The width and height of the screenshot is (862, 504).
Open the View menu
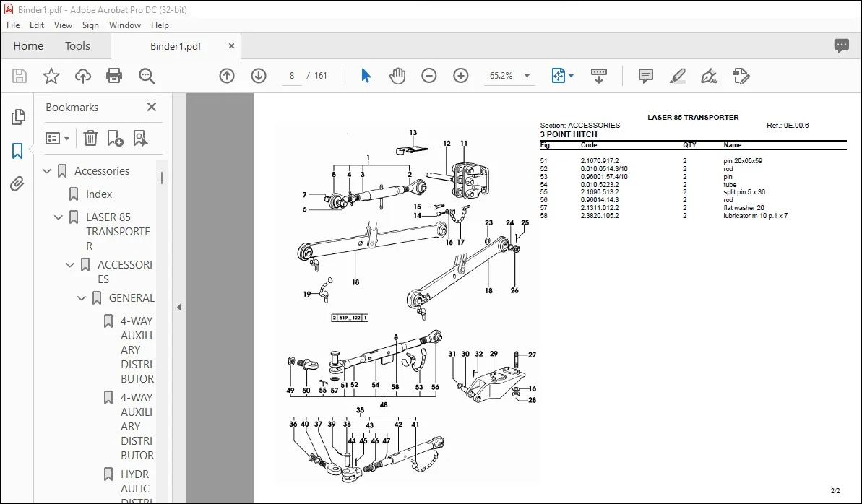pyautogui.click(x=63, y=25)
